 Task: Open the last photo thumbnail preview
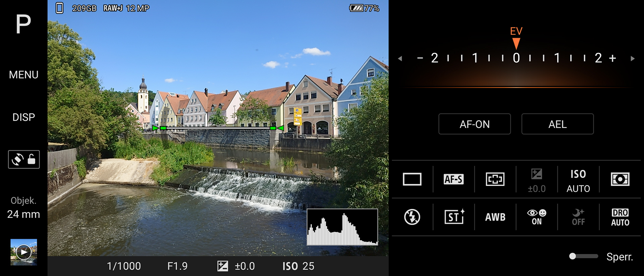[23, 252]
